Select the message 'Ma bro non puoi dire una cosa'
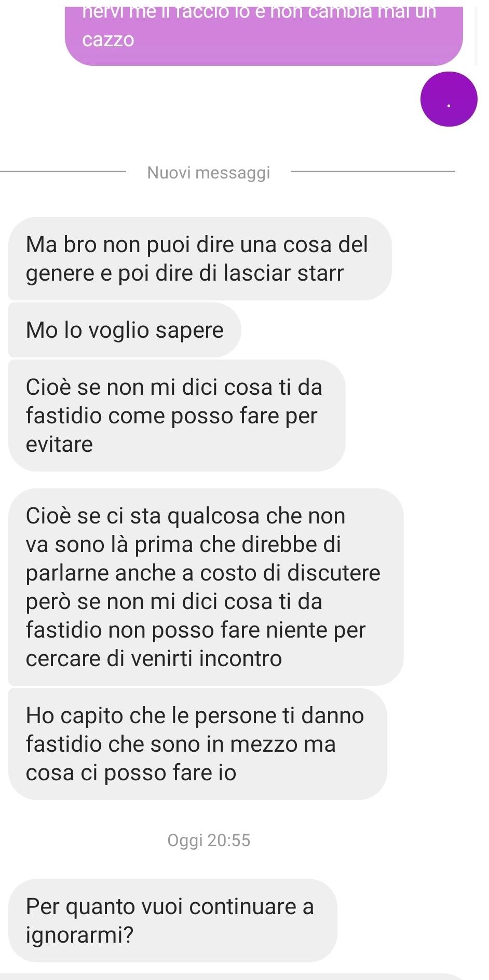 (200, 258)
